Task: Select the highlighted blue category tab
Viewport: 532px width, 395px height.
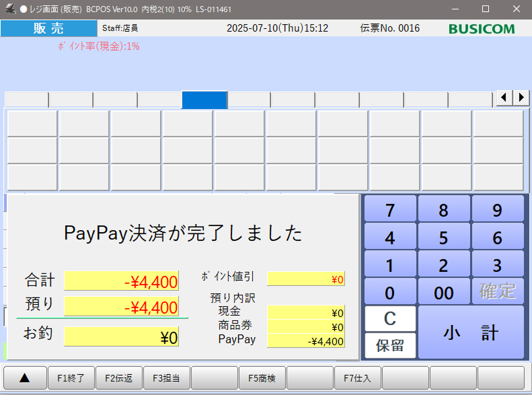Action: pyautogui.click(x=204, y=100)
